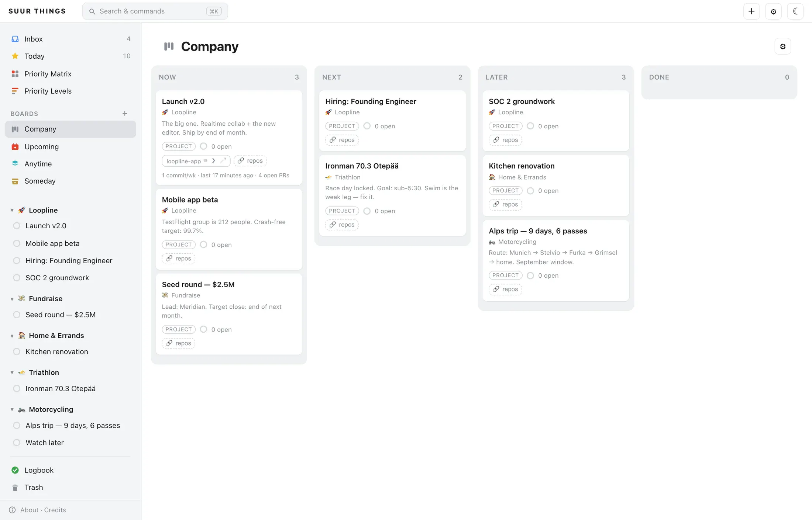The height and width of the screenshot is (520, 812).
Task: Collapse the Fundraise section triangle
Action: coord(12,299)
